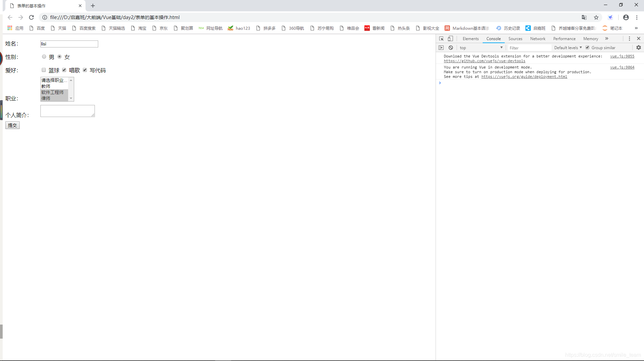Open the 笔记本 bookmark

(612, 28)
